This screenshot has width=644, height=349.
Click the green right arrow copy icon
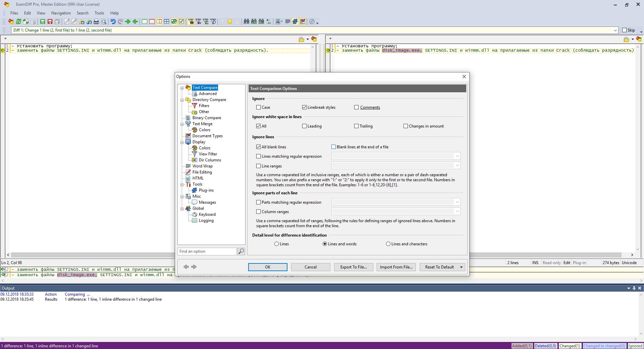(128, 21)
